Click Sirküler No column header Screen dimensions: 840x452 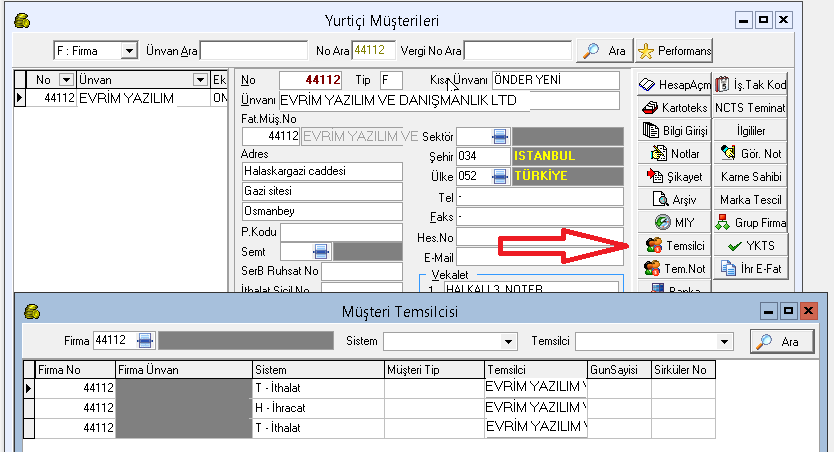click(684, 370)
